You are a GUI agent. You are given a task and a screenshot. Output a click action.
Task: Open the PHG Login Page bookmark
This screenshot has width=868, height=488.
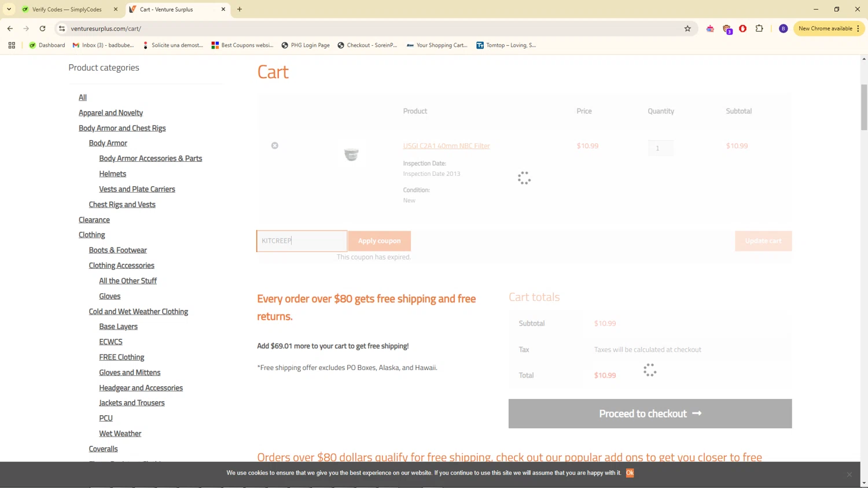[x=306, y=45]
